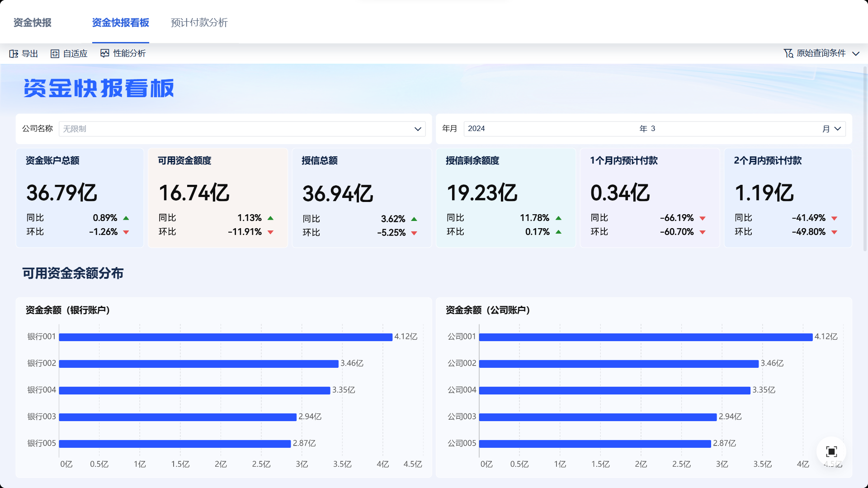Image resolution: width=868 pixels, height=488 pixels.
Task: Click green up arrow next to 11.78%
Action: click(558, 218)
